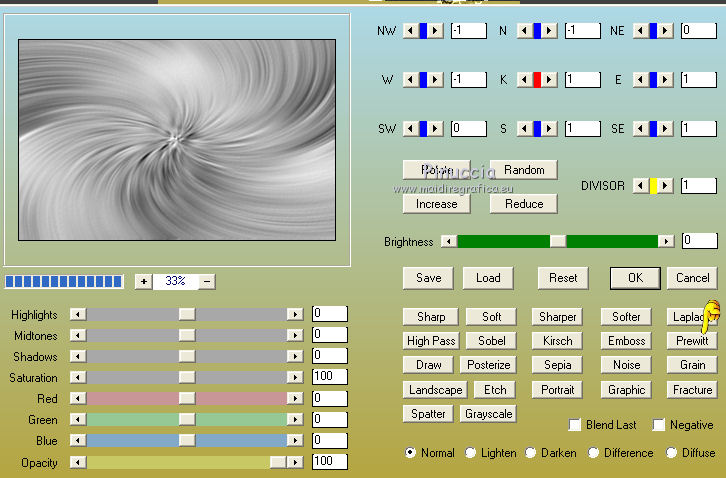Select Difference blend mode
The height and width of the screenshot is (478, 726).
click(593, 453)
